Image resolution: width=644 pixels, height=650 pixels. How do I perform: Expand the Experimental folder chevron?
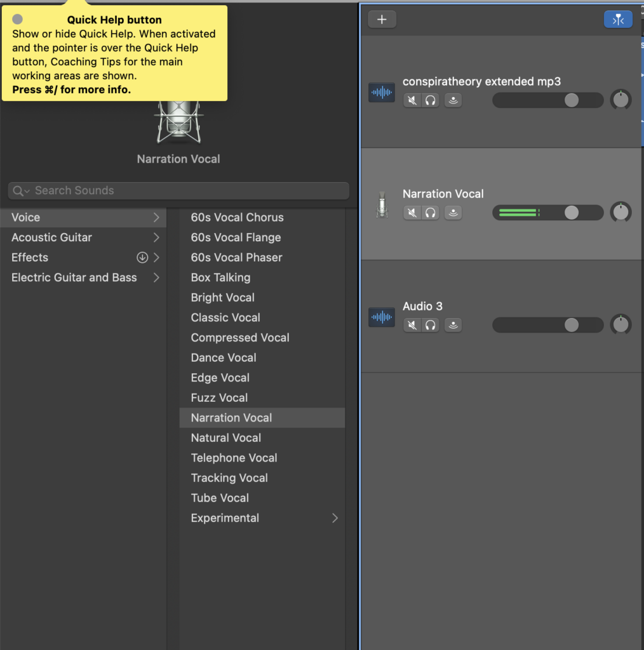coord(335,518)
